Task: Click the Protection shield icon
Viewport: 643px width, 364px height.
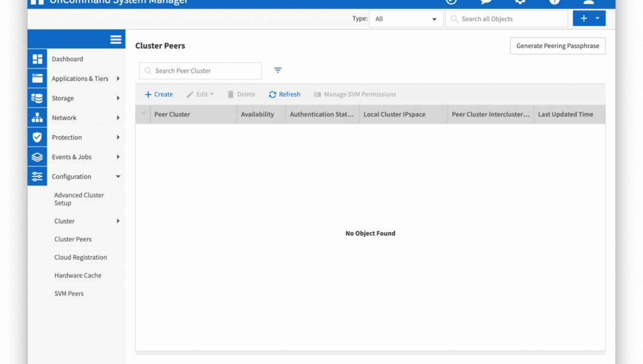Action: click(37, 137)
